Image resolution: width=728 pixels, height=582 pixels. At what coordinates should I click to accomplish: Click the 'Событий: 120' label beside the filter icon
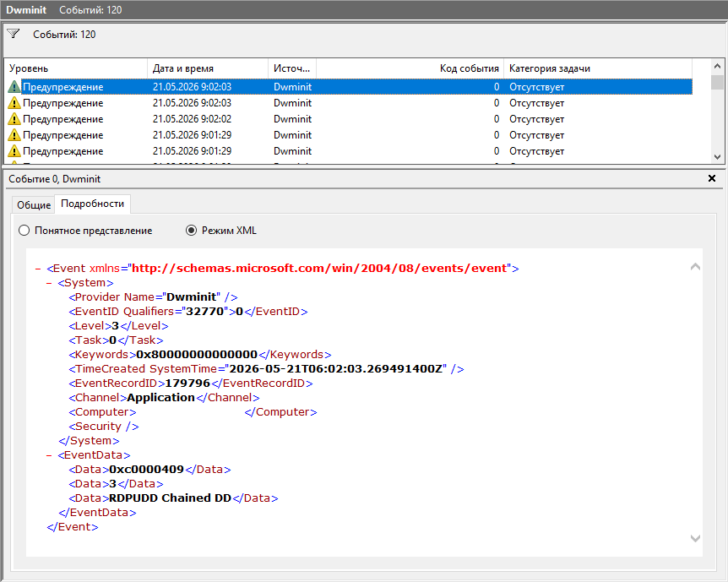point(64,35)
